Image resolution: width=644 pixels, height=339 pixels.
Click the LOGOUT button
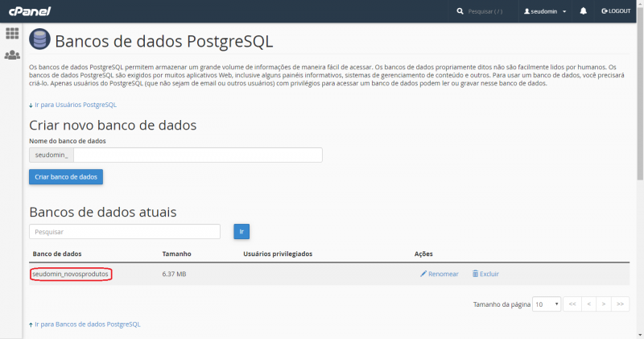click(x=616, y=11)
